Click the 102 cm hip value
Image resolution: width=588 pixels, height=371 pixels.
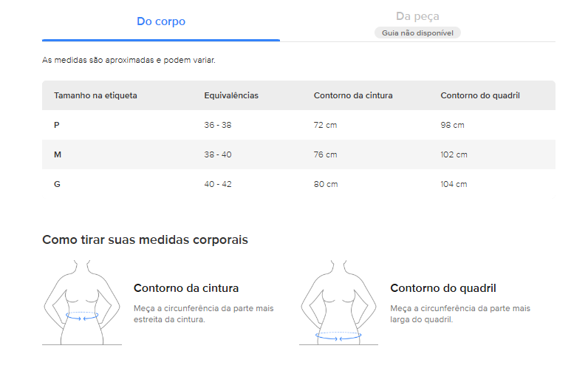point(454,154)
